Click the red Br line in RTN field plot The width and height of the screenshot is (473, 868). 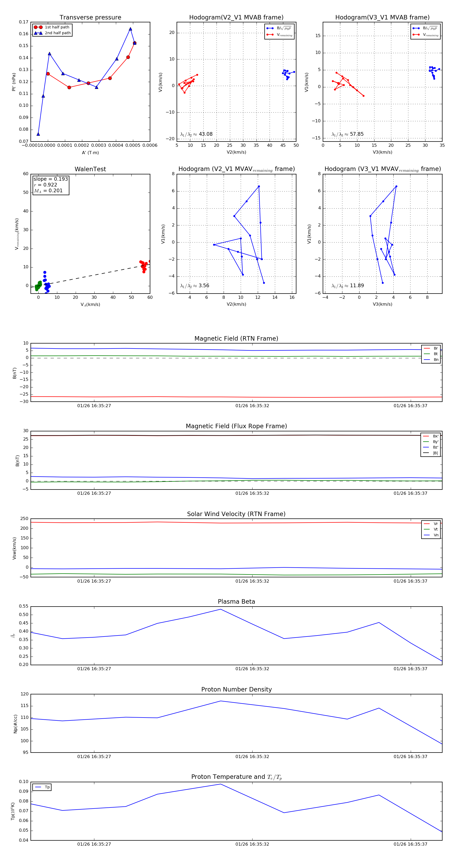pos(236,397)
